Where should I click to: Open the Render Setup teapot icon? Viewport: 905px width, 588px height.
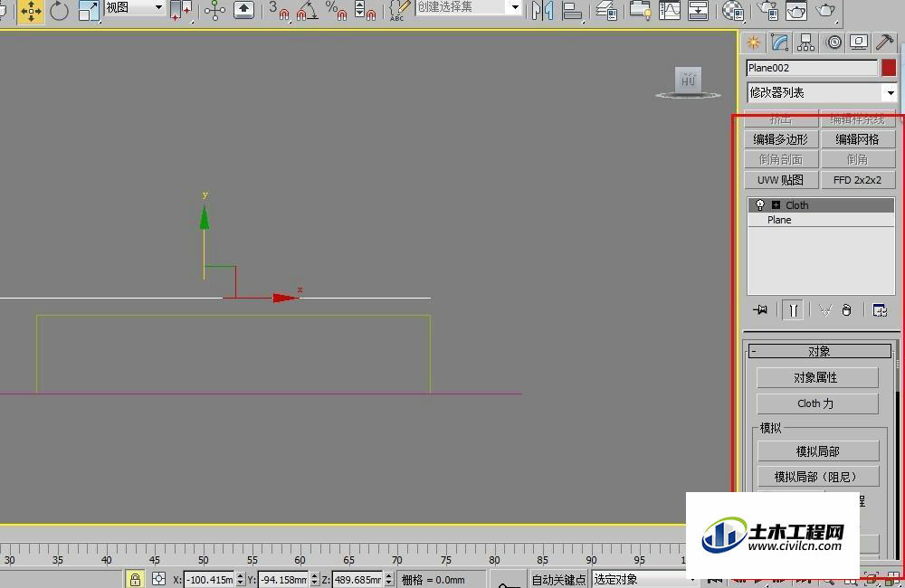[x=767, y=10]
